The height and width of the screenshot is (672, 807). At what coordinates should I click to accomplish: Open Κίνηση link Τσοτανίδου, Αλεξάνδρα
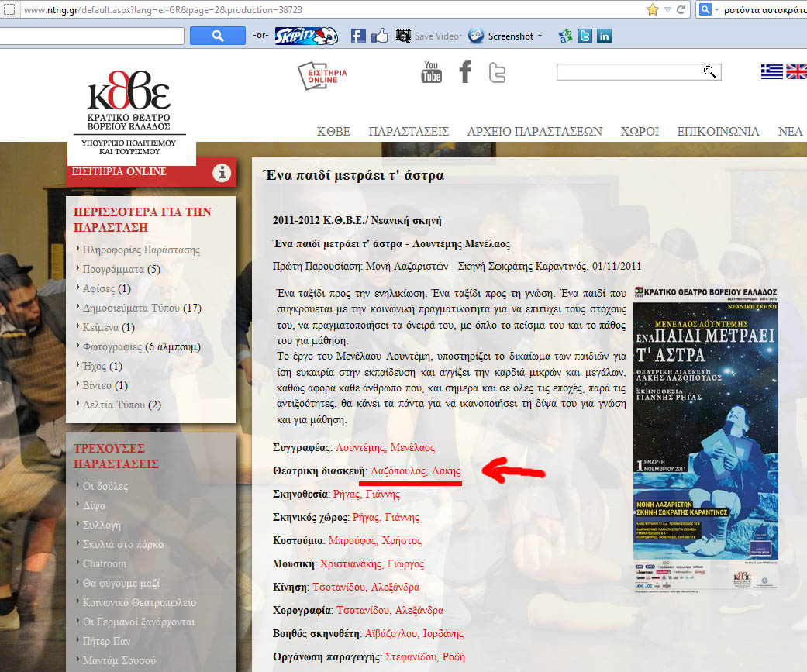366,587
